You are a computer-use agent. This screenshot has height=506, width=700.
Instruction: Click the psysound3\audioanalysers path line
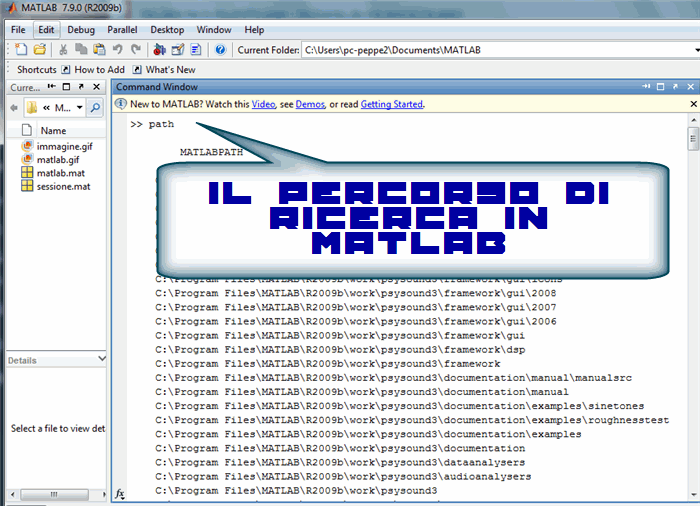pos(343,477)
